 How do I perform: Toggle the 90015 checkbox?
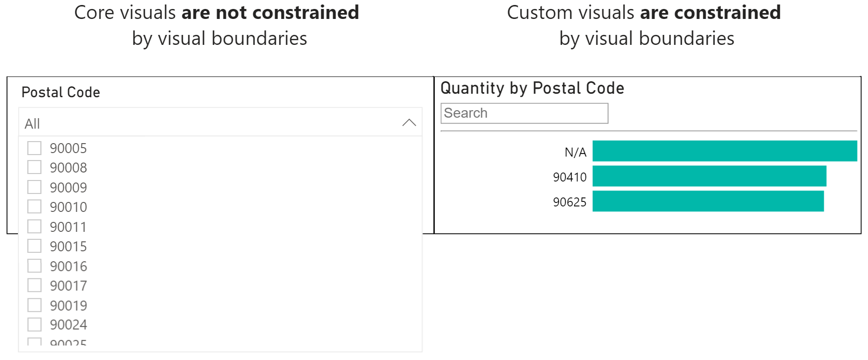(34, 246)
